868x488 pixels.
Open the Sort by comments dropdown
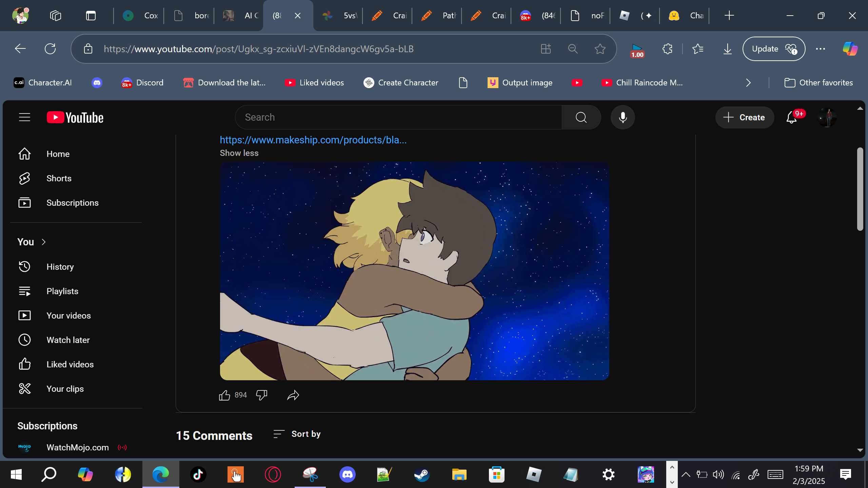pyautogui.click(x=297, y=434)
